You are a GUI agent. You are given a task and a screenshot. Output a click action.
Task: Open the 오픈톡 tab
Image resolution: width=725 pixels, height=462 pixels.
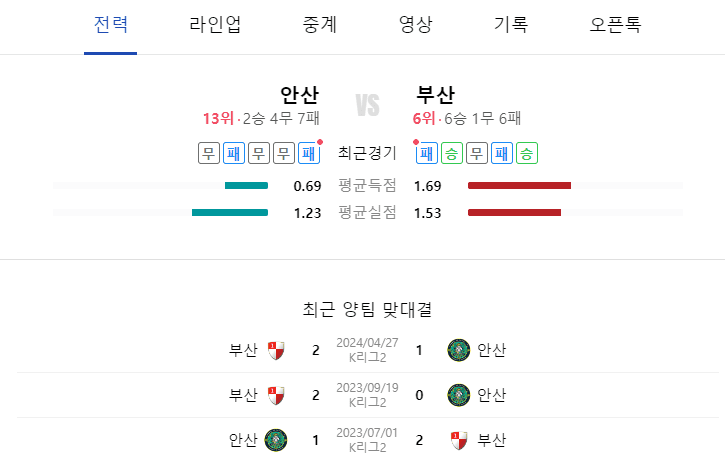coord(615,25)
